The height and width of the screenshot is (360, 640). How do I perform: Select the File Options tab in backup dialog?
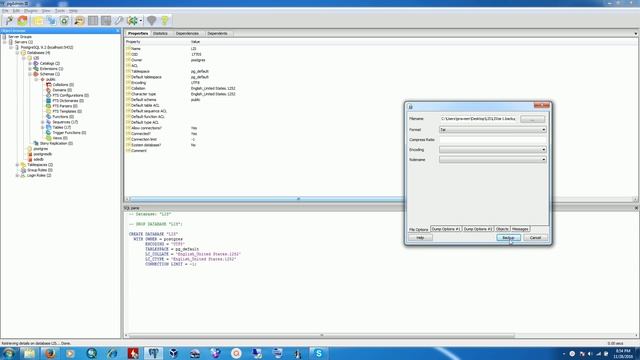(419, 229)
